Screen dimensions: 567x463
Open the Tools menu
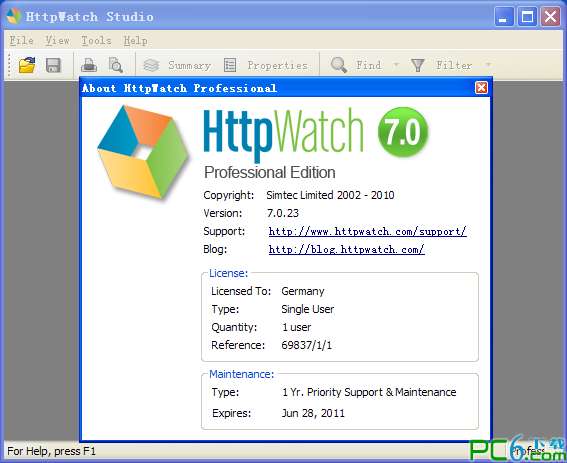pos(96,41)
